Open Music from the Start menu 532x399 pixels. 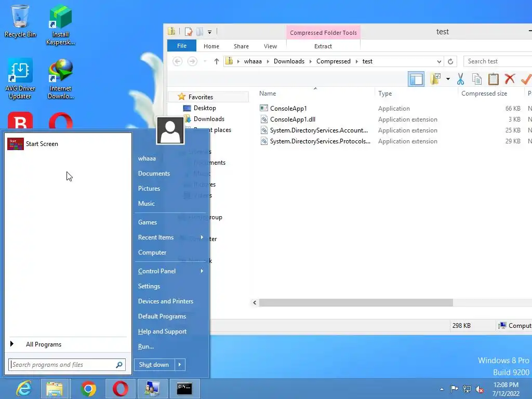coord(146,204)
